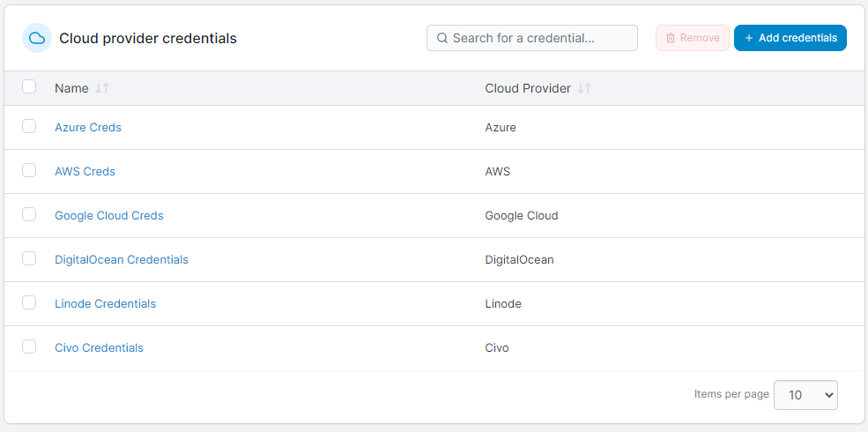Click the trash icon on the Remove button
This screenshot has height=432, width=868.
click(671, 38)
